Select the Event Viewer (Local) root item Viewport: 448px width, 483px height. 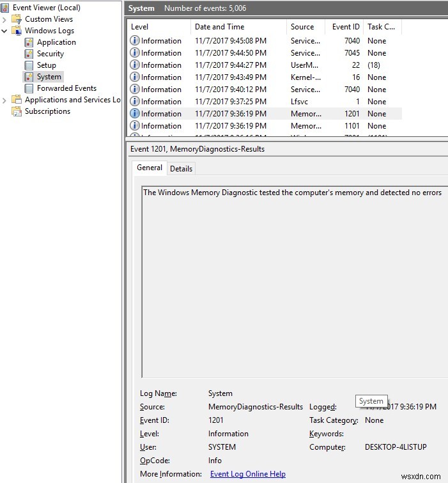point(47,8)
